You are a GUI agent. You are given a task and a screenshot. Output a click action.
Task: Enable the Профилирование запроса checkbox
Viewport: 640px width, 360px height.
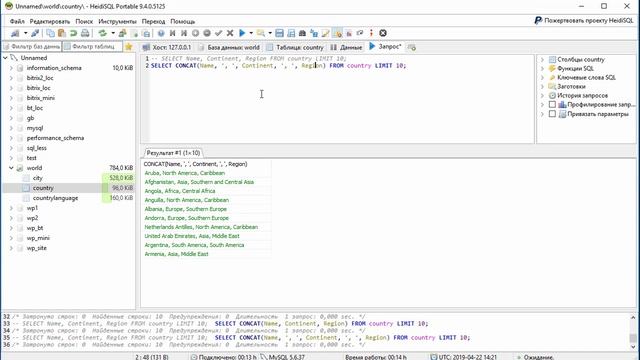pos(552,104)
